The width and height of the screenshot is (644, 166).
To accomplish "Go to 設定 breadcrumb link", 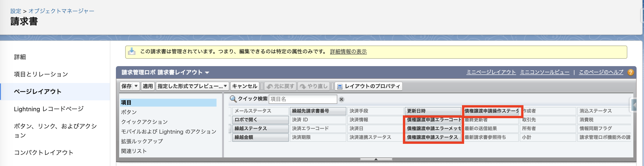I will pyautogui.click(x=16, y=11).
